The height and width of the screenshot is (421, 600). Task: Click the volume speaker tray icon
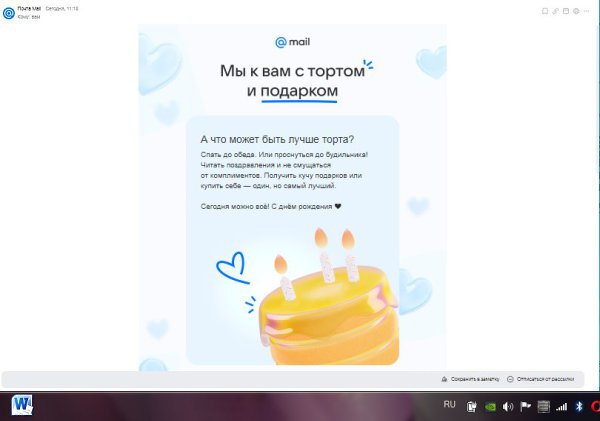[x=507, y=406]
